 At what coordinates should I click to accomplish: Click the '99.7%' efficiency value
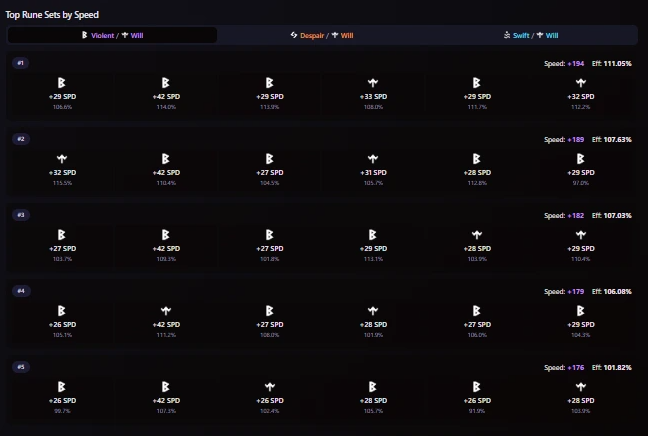62,411
